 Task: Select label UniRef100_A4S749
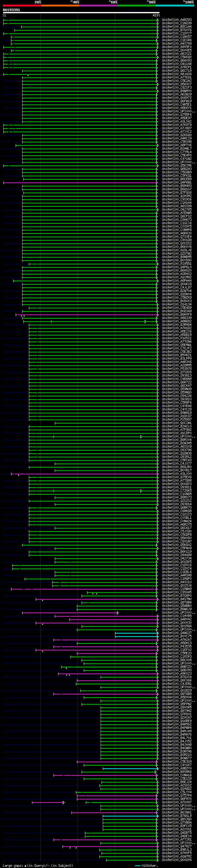(177, 43)
